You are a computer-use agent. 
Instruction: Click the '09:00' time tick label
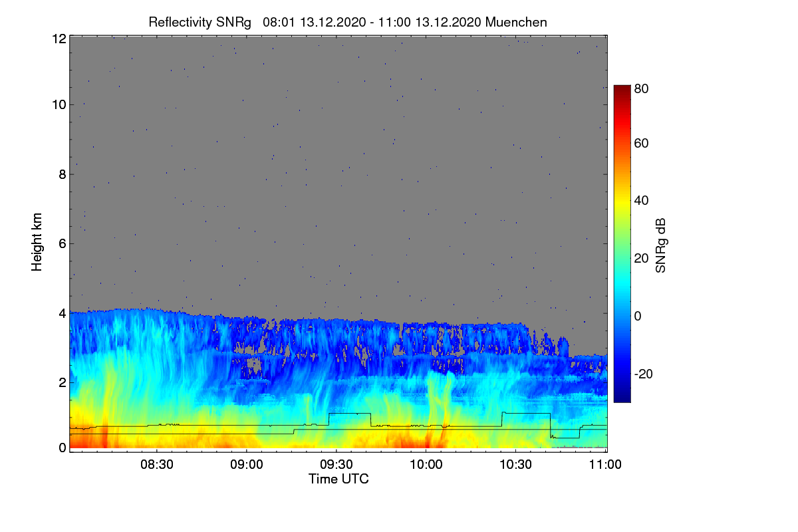click(x=247, y=464)
